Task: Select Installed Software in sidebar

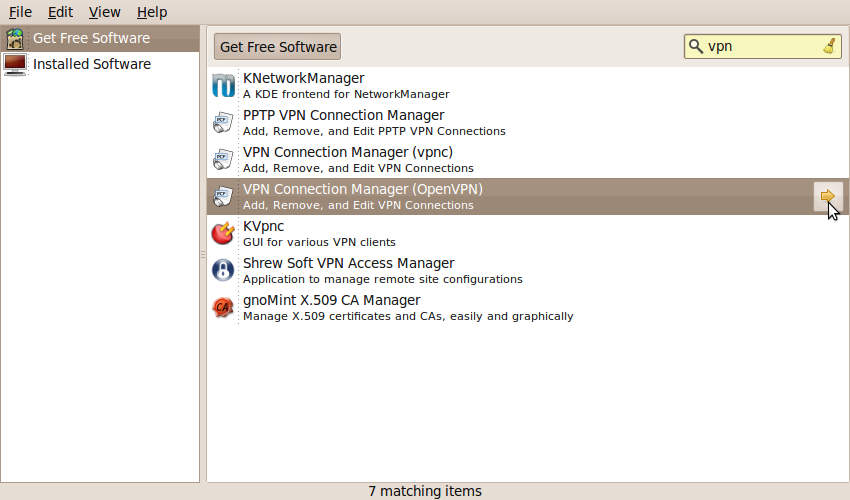Action: pyautogui.click(x=100, y=64)
